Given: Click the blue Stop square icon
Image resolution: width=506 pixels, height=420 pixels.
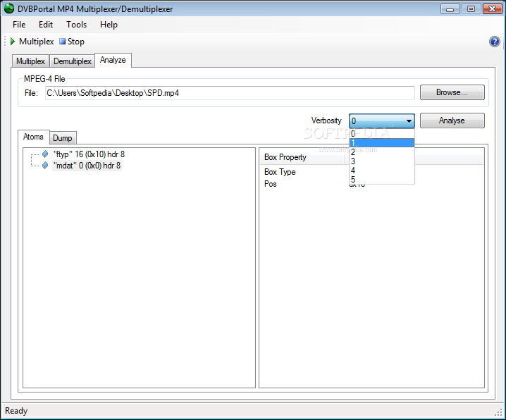Looking at the screenshot, I should pyautogui.click(x=62, y=42).
